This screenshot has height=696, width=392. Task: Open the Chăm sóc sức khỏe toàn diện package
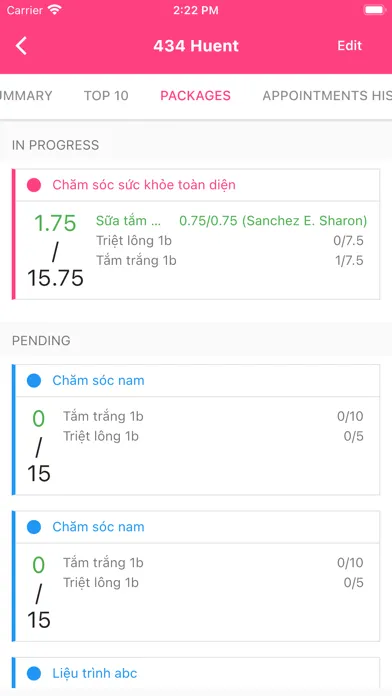(x=144, y=185)
